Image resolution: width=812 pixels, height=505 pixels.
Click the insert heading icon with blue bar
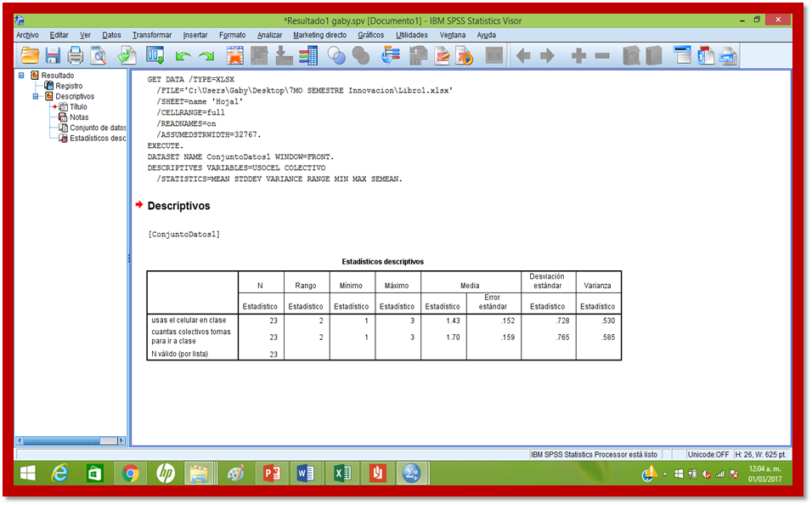[x=683, y=55]
